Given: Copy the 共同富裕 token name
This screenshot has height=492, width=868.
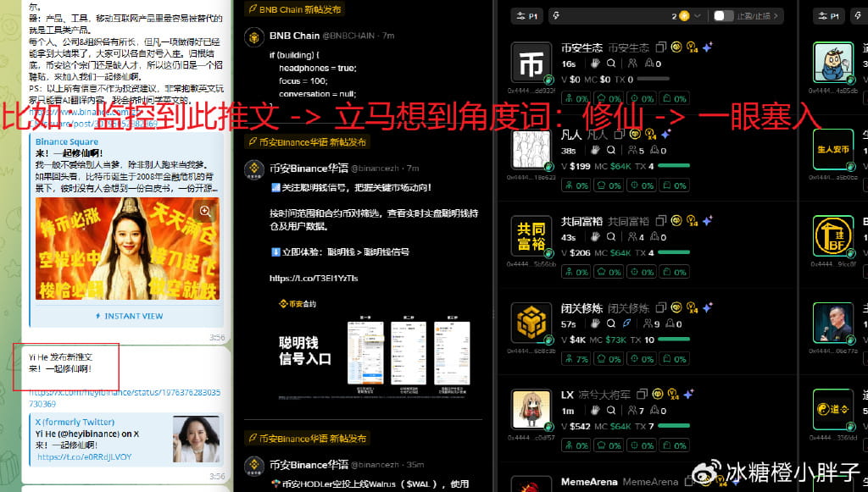Looking at the screenshot, I should point(660,221).
